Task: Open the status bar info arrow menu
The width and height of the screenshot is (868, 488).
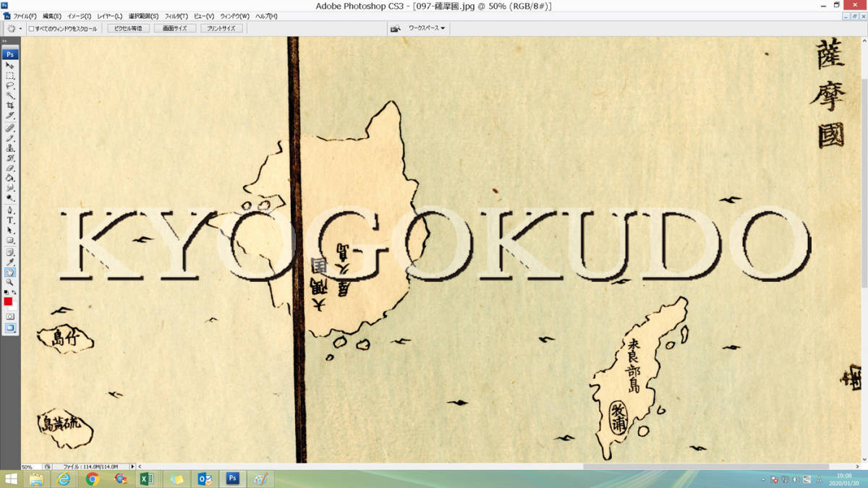Action: pos(132,467)
